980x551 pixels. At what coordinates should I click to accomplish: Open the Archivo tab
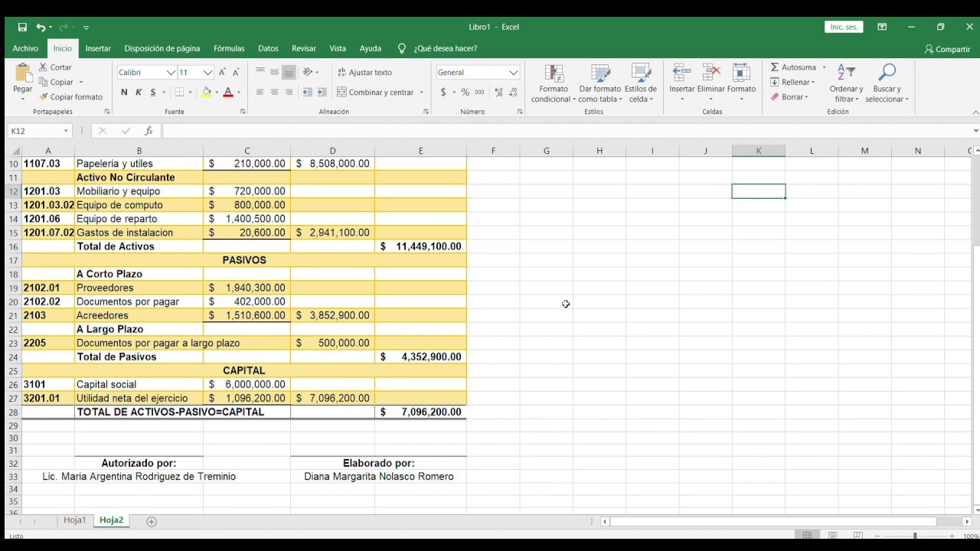point(25,48)
